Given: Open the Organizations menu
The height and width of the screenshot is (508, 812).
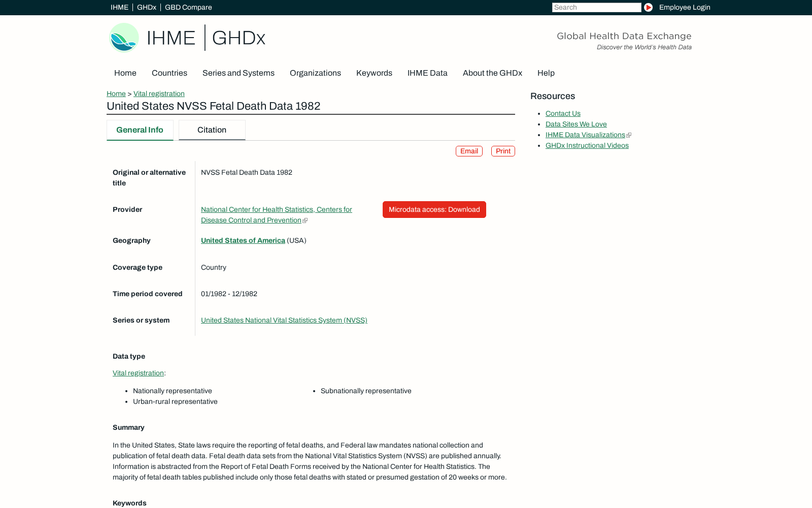Looking at the screenshot, I should (x=315, y=73).
